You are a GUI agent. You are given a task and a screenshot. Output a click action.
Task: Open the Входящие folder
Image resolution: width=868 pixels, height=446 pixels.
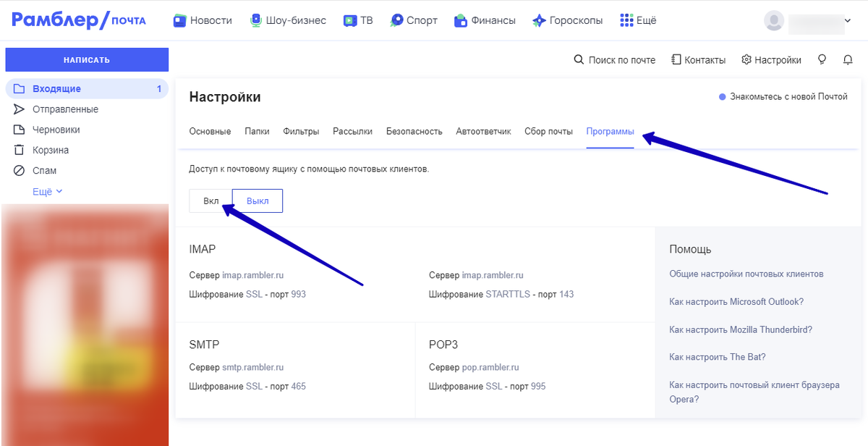(x=87, y=89)
